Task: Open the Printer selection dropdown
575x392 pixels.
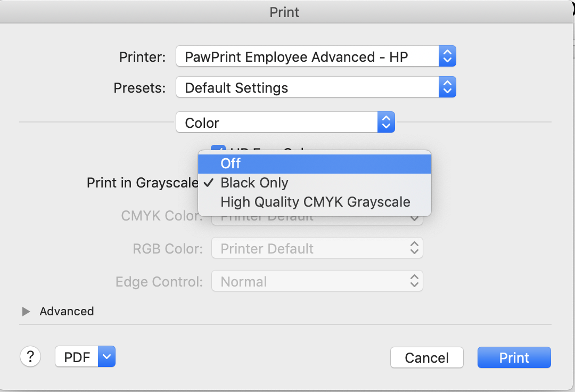Action: click(x=316, y=56)
